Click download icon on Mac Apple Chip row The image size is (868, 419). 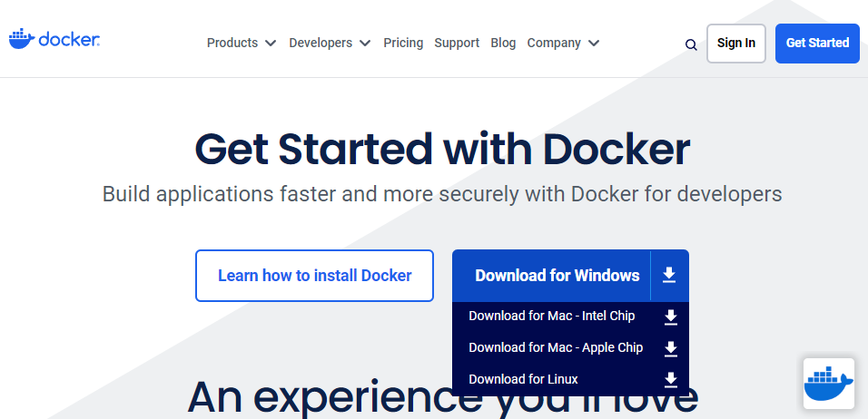[671, 349]
